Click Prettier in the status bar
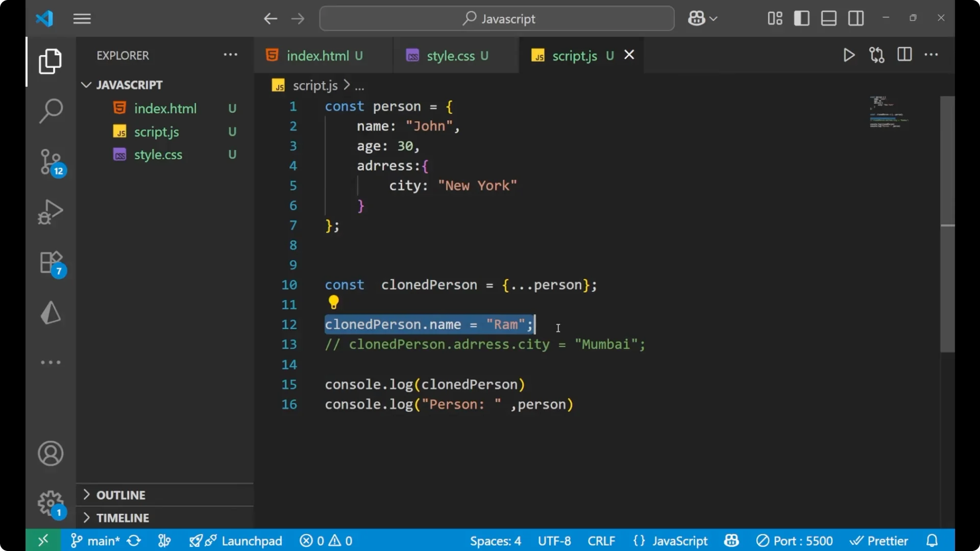 (879, 540)
